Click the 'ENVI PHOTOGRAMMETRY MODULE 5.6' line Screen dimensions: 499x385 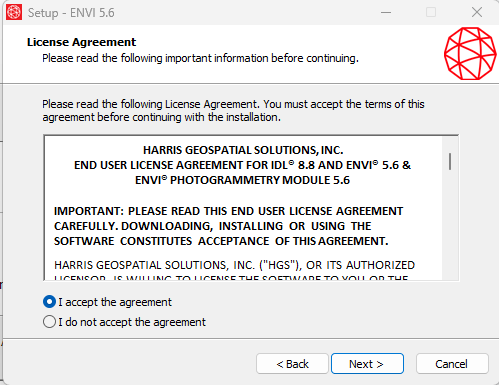[242, 180]
